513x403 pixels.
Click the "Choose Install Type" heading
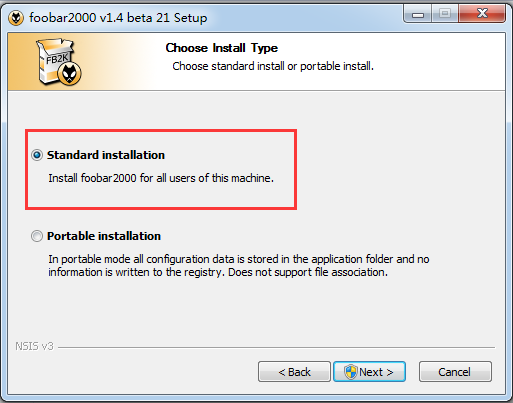click(x=222, y=48)
